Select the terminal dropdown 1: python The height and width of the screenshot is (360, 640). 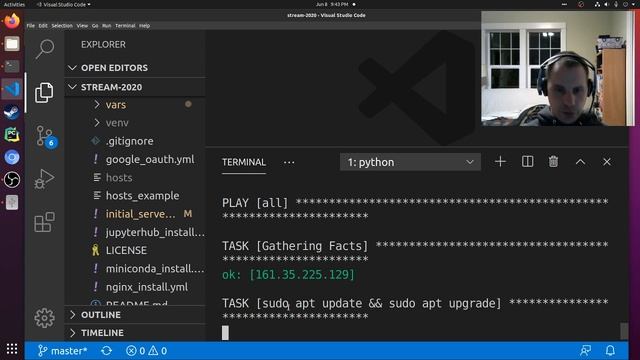click(410, 162)
